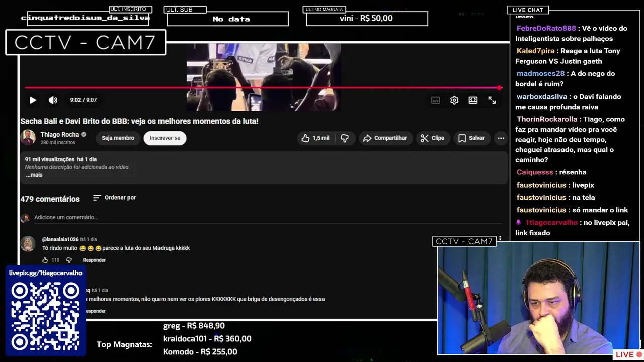Click kraidoca101 - R$ 360,00 entry

(x=207, y=339)
